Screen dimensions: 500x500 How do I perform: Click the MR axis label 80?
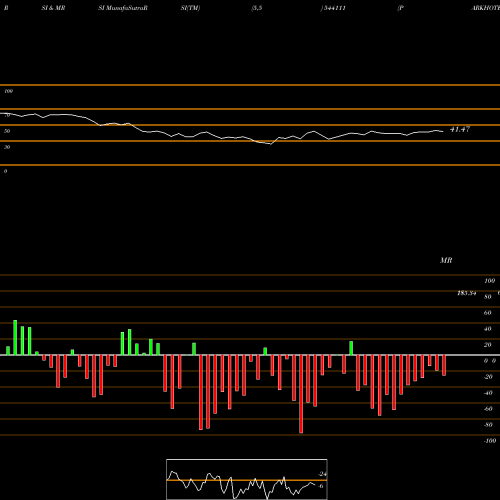point(488,297)
